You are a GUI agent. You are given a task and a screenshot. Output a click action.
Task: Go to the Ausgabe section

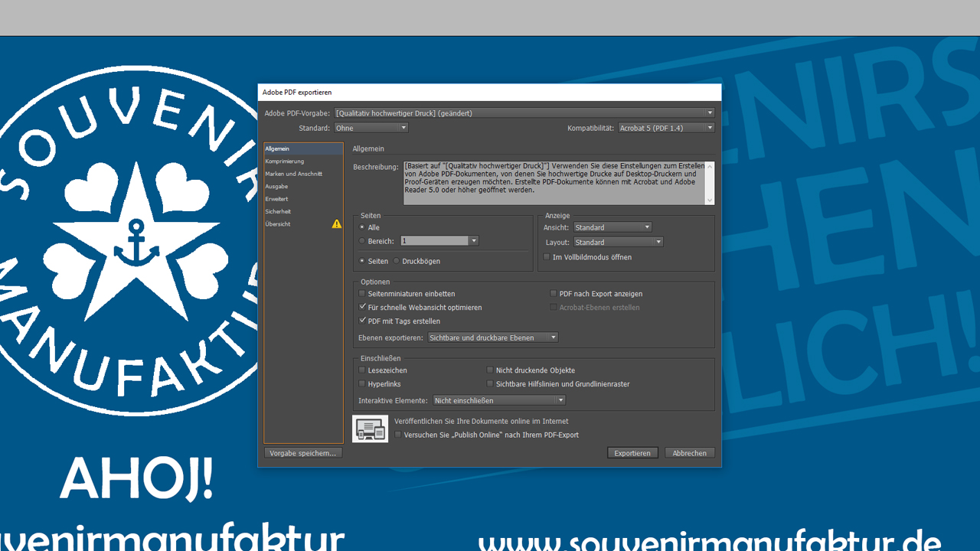tap(303, 186)
